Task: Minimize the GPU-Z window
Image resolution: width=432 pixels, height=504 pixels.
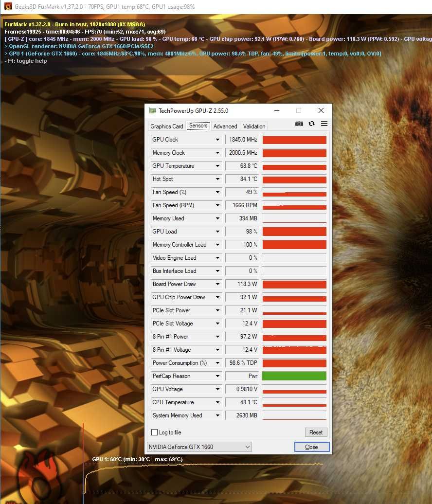Action: [277, 110]
